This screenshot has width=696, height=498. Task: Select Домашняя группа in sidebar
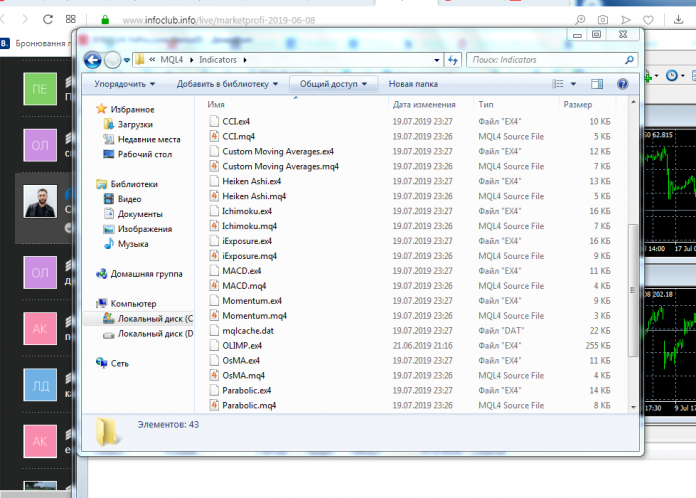[146, 274]
